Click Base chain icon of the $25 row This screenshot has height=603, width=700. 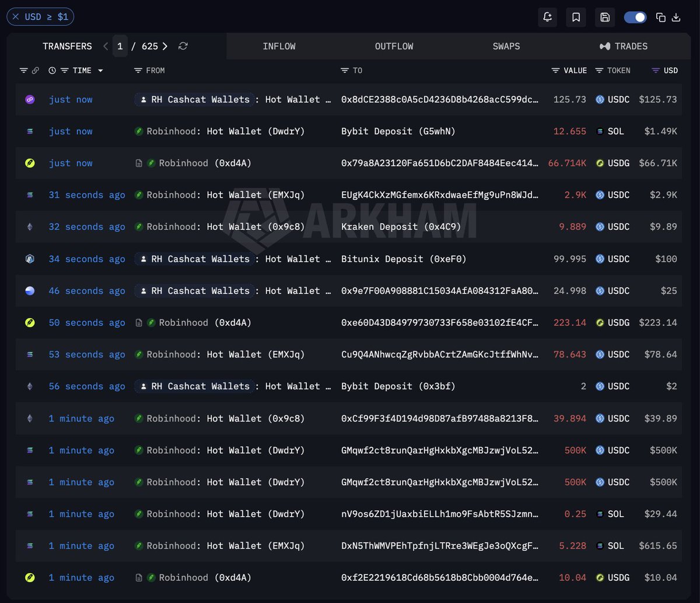click(x=30, y=291)
